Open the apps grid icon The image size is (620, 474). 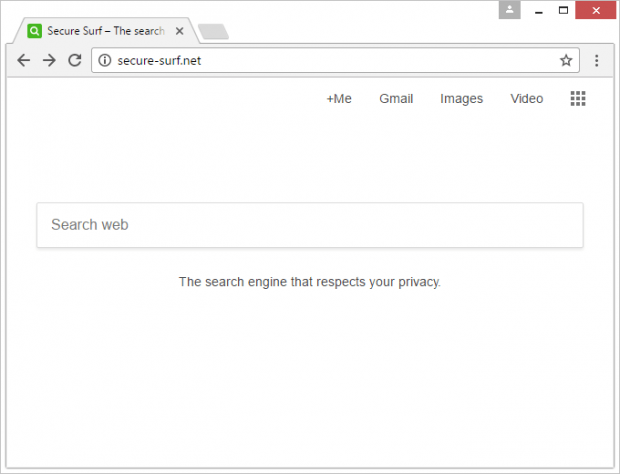point(578,98)
